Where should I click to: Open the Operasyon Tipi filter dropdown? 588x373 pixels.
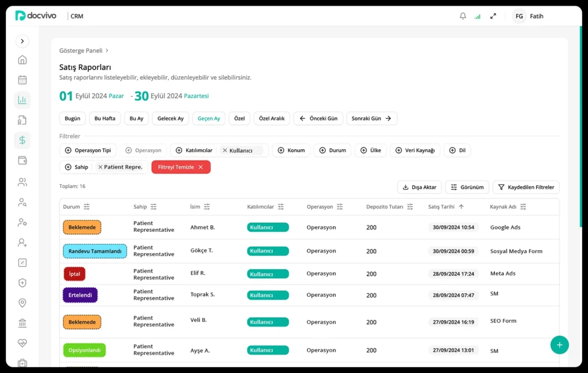coord(88,150)
